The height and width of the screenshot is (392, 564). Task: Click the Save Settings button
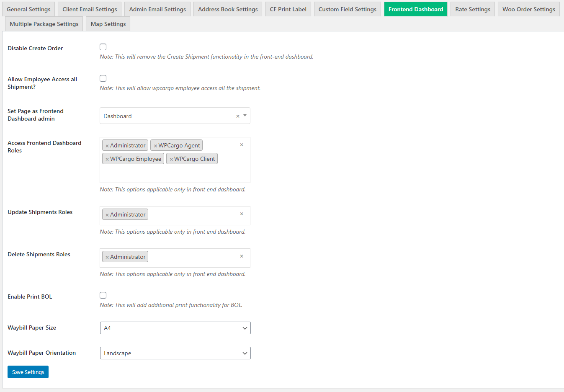click(x=28, y=372)
